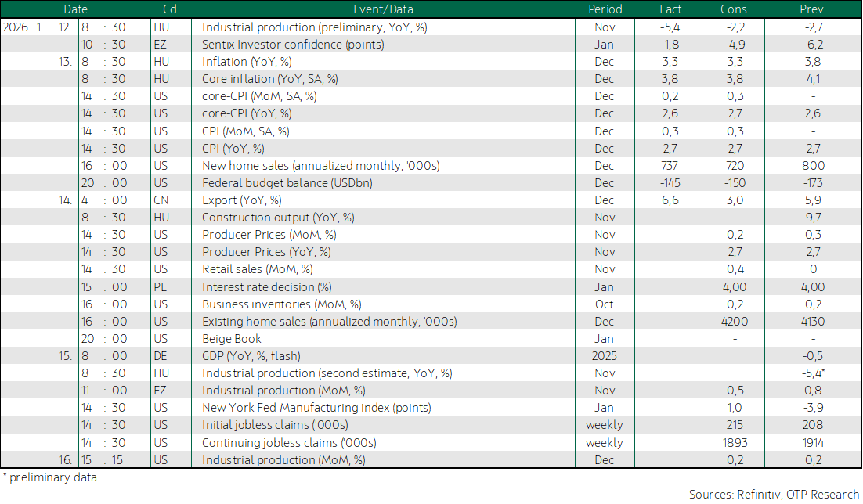Click the Cd. column header
The width and height of the screenshot is (863, 504).
coord(171,9)
